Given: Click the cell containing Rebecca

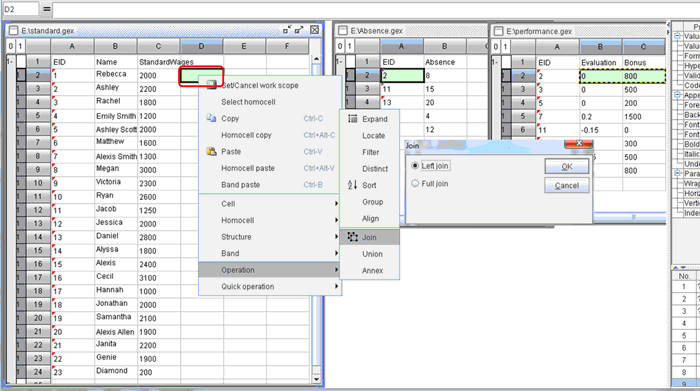Looking at the screenshot, I should (116, 75).
